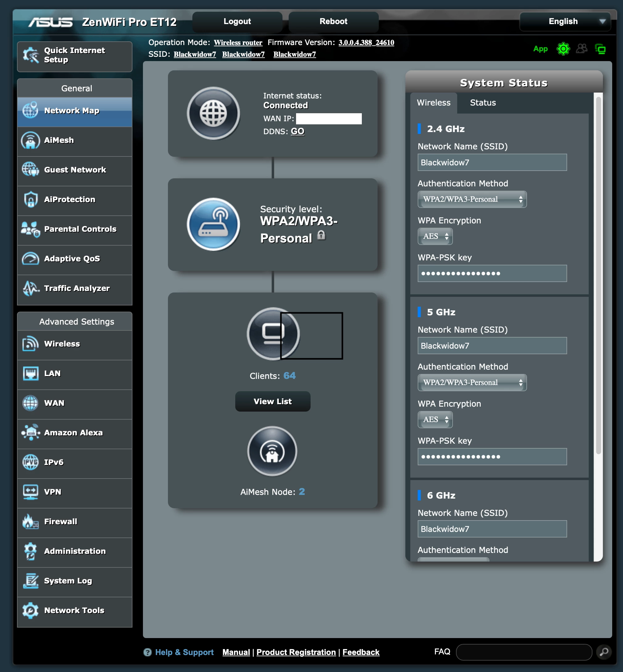Click the Help & Support link
Viewport: 623px width, 672px height.
(x=184, y=653)
